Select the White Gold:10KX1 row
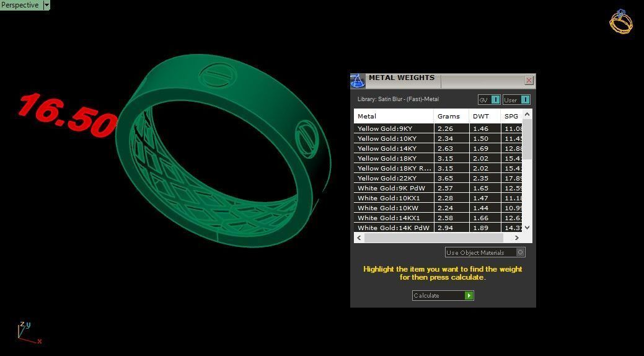 tap(438, 198)
